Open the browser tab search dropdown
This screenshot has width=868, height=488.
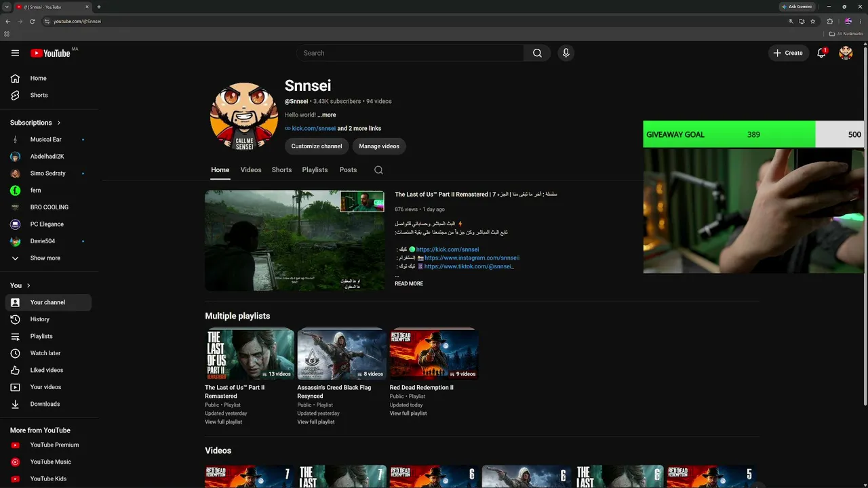(6, 7)
